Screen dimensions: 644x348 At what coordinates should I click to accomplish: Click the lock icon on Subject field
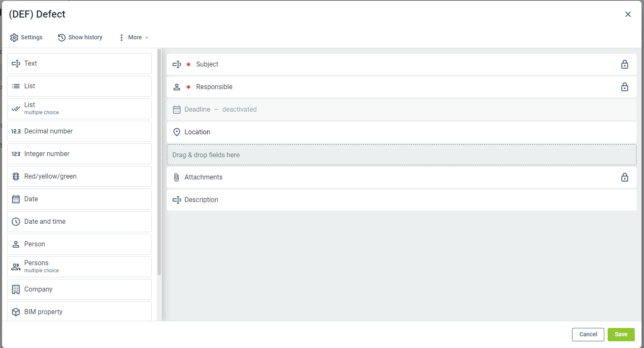pos(624,64)
